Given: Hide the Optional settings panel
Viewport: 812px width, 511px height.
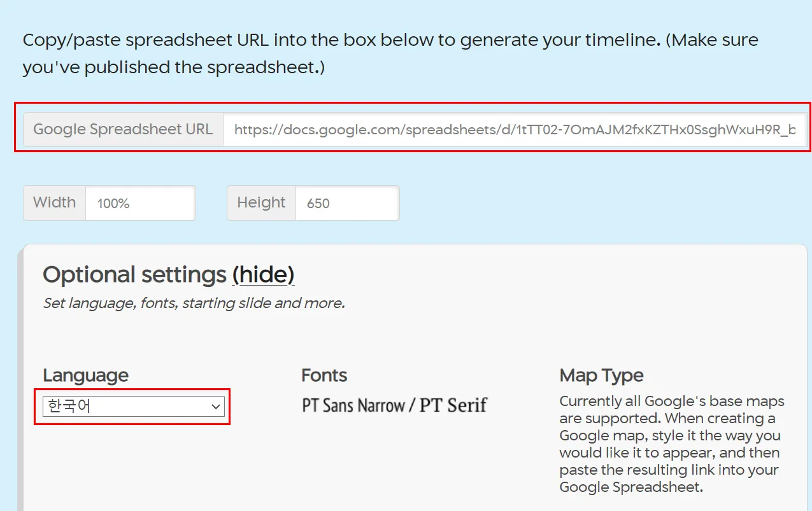Looking at the screenshot, I should 263,275.
